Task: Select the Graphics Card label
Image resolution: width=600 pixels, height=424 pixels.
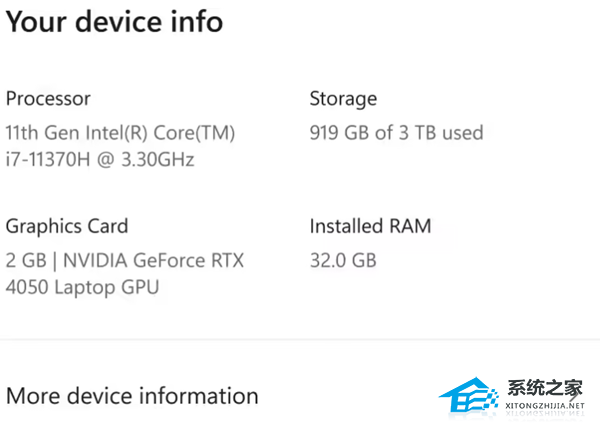Action: [x=67, y=226]
